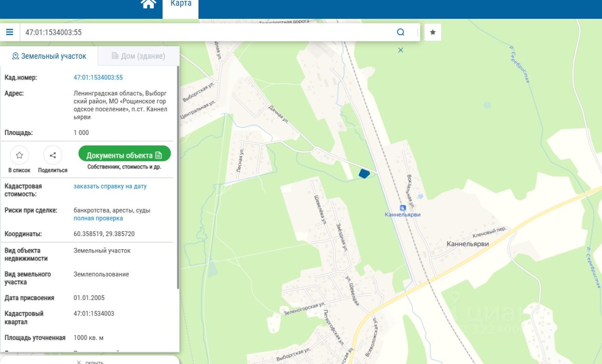Screen dimensions: 602x364
Task: Open the hamburger menu in search bar
Action: (9, 32)
